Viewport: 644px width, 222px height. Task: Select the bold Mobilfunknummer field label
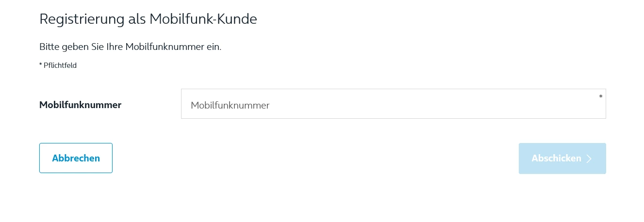coord(80,105)
